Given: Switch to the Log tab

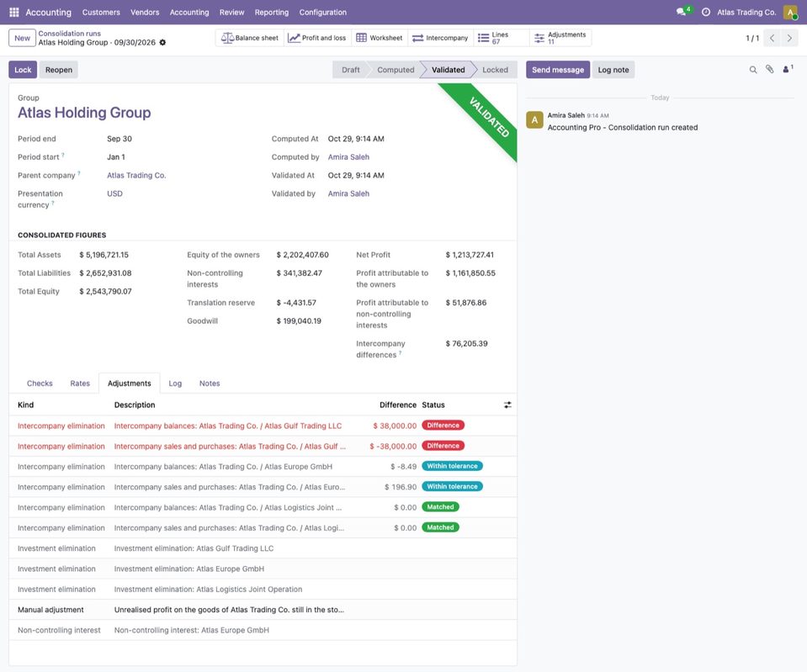Looking at the screenshot, I should pos(175,384).
